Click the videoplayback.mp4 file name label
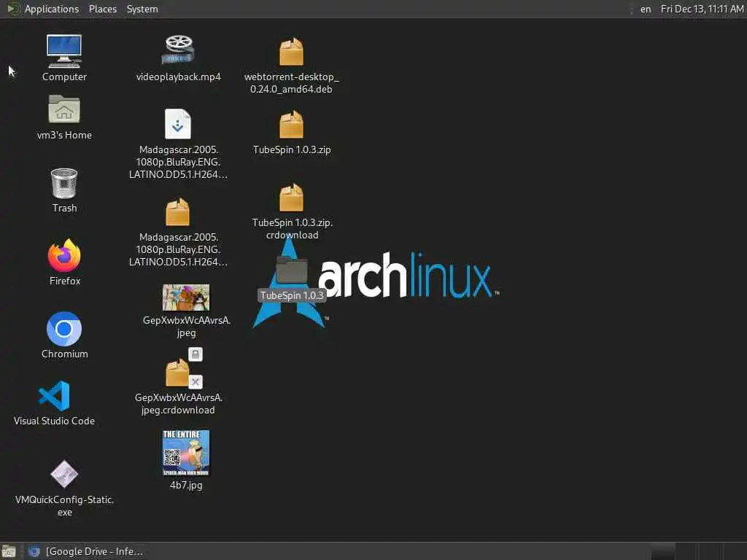Viewport: 747px width, 560px height. (x=178, y=77)
